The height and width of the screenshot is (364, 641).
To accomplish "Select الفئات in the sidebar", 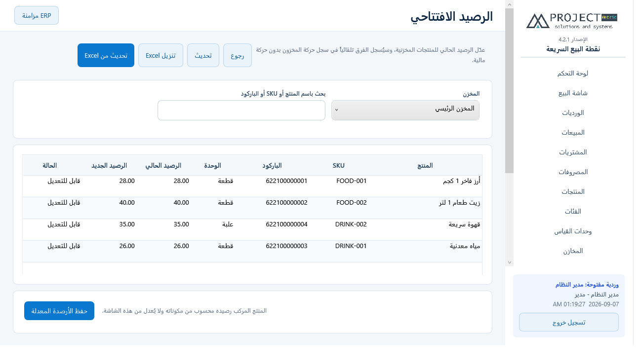I will (x=573, y=211).
